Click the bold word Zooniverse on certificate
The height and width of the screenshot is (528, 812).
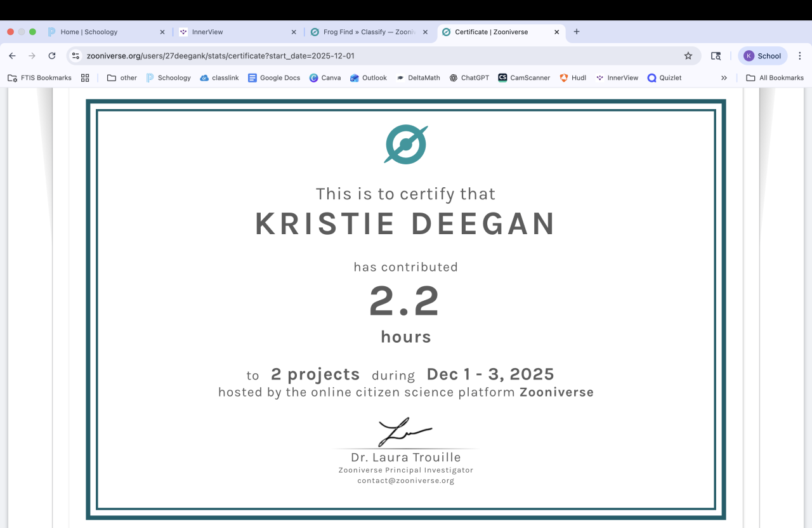pos(556,392)
